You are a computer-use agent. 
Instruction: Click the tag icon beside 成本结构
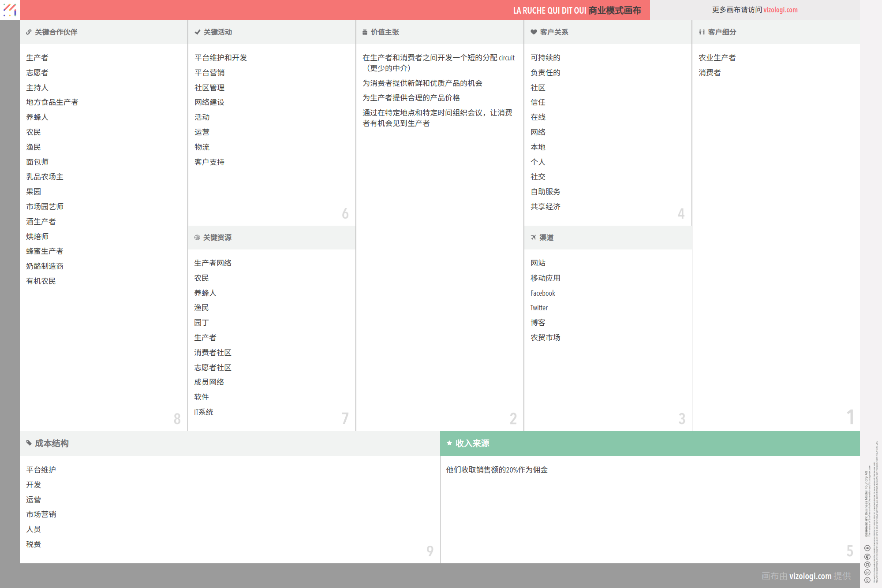pos(29,443)
